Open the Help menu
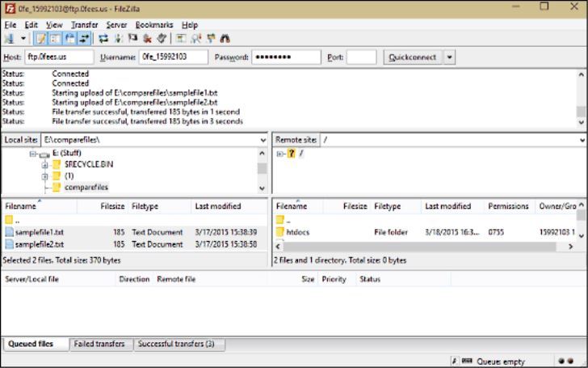 click(189, 25)
